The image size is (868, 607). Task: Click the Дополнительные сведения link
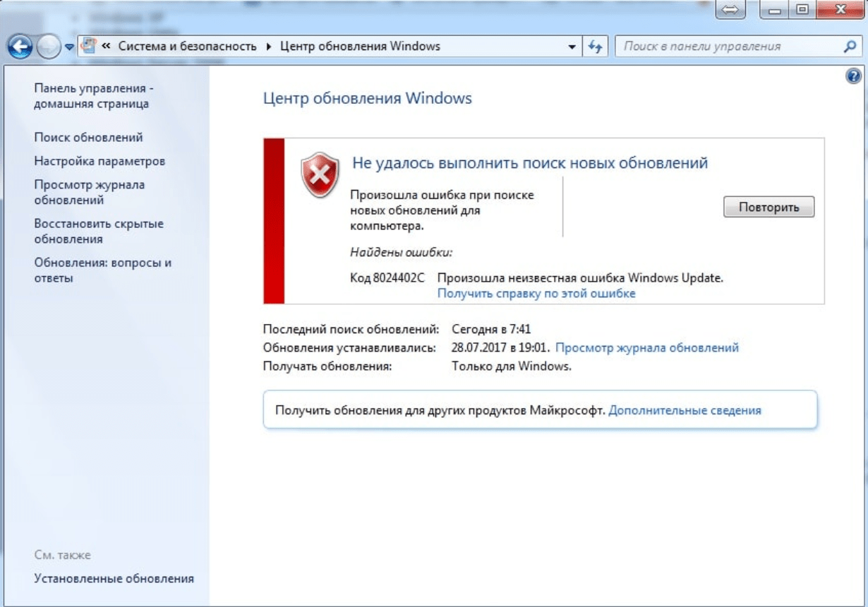point(685,410)
